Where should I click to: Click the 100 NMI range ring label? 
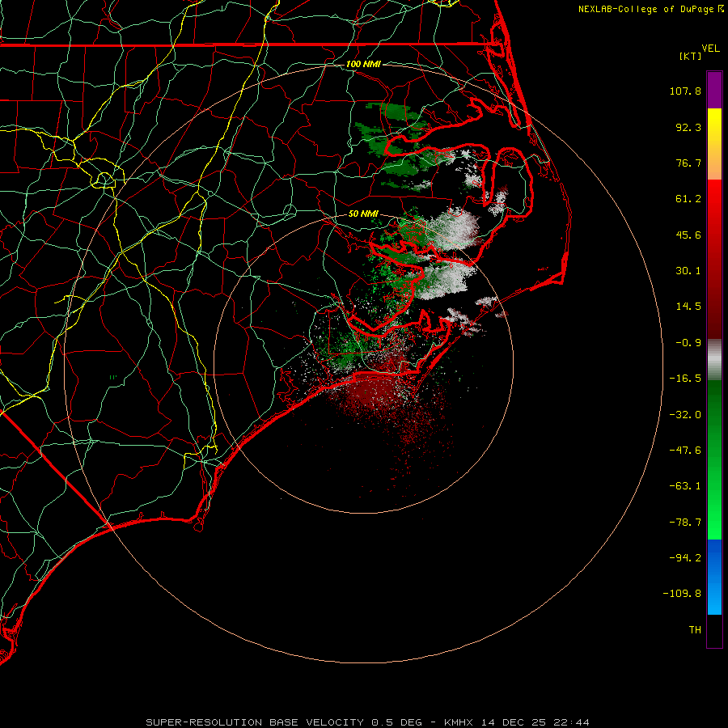coord(363,64)
